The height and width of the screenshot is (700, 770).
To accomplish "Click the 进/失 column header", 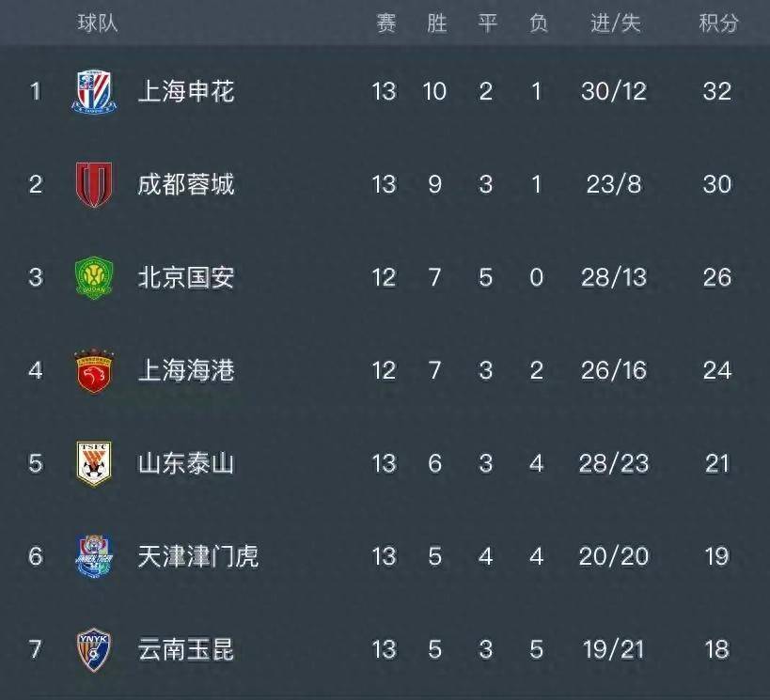I will coord(615,23).
